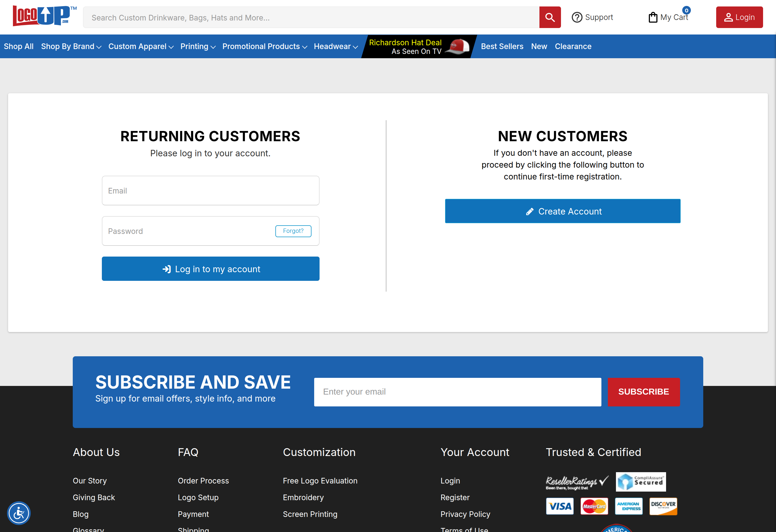Click the red SUBSCRIBE button
This screenshot has width=776, height=532.
click(x=643, y=392)
